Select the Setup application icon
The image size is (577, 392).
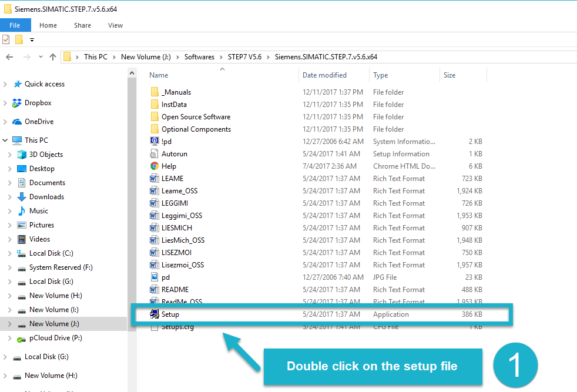pos(155,314)
